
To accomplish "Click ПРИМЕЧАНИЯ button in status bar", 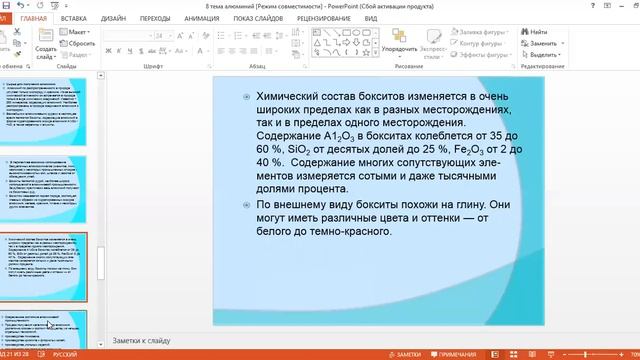I will pos(453,354).
